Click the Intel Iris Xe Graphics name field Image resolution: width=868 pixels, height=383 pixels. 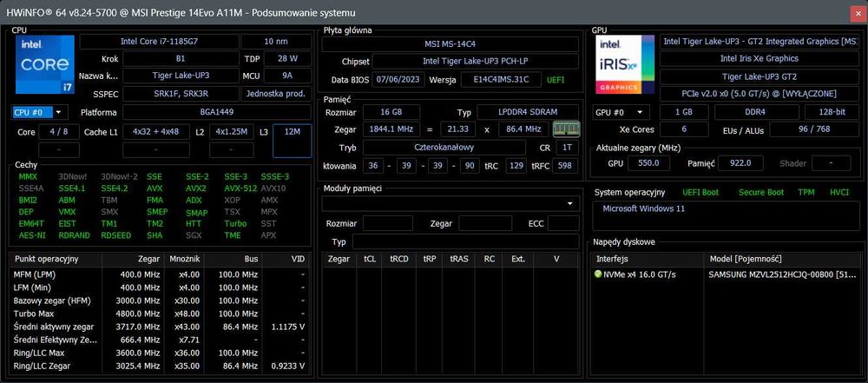[x=759, y=58]
